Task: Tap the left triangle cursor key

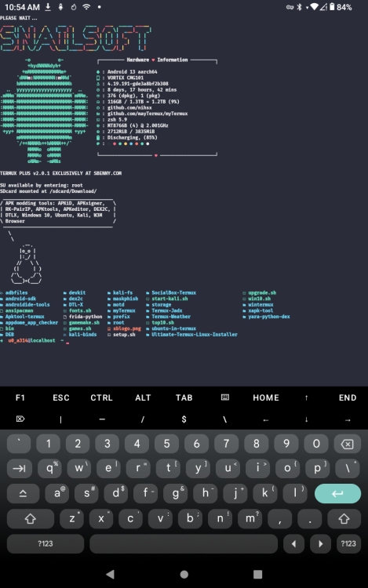Action: pyautogui.click(x=293, y=544)
